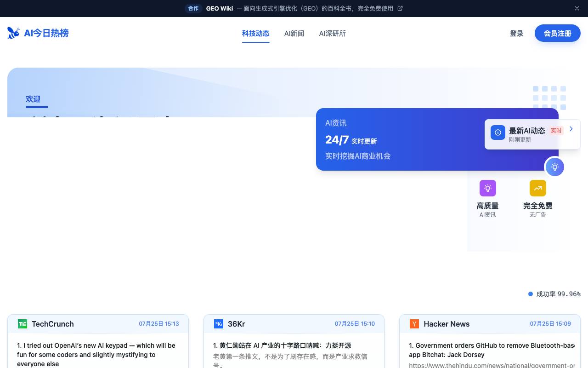Click the 会员注册 button
The height and width of the screenshot is (368, 588).
click(558, 34)
